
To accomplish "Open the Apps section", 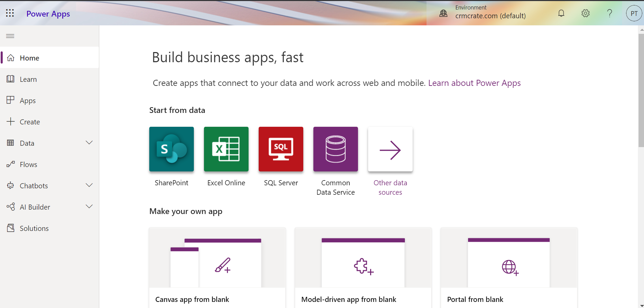I will click(x=28, y=100).
